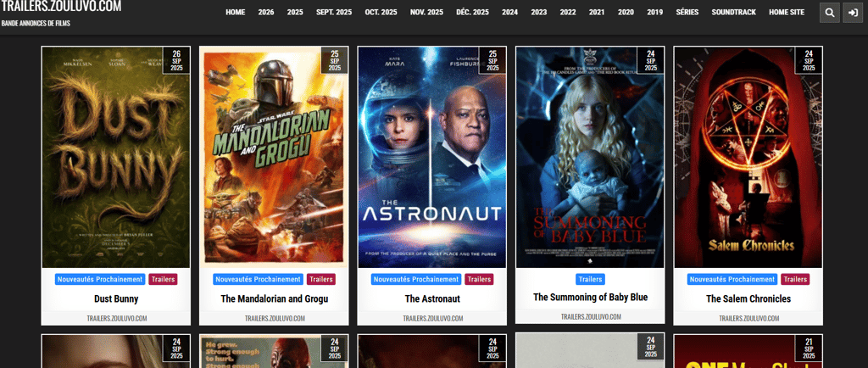This screenshot has height=368, width=868.
Task: Click TRAILERS.ZOULUVO.COM text under The Astronaut
Action: coord(432,318)
